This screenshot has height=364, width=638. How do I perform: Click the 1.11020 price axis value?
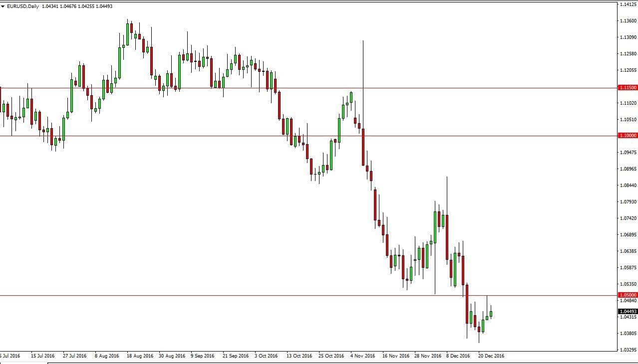pos(628,103)
